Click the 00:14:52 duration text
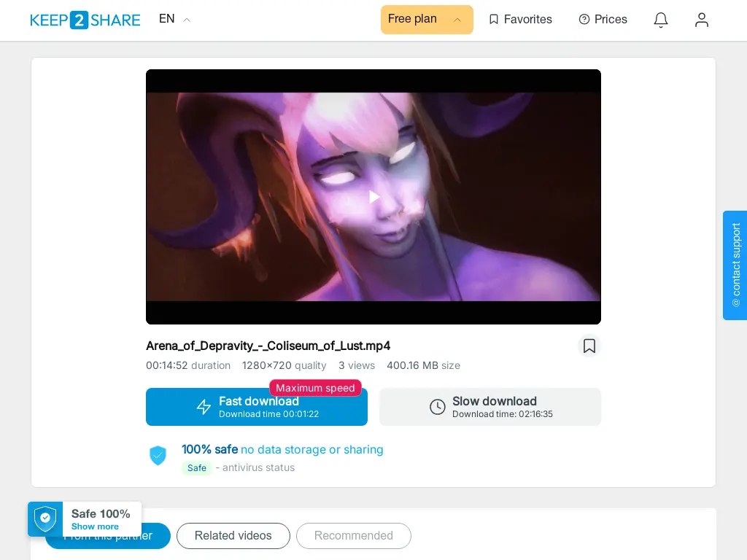 [x=188, y=365]
